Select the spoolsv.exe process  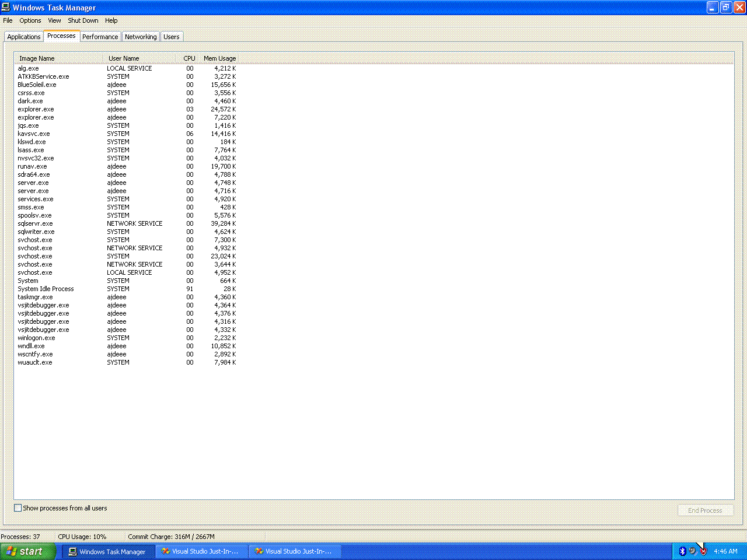tap(127, 215)
